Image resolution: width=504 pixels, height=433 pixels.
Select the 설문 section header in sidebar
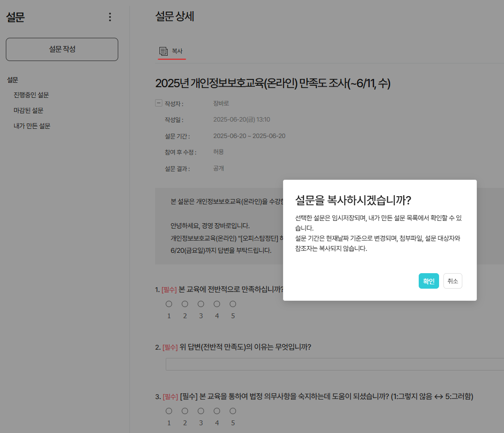pos(13,79)
